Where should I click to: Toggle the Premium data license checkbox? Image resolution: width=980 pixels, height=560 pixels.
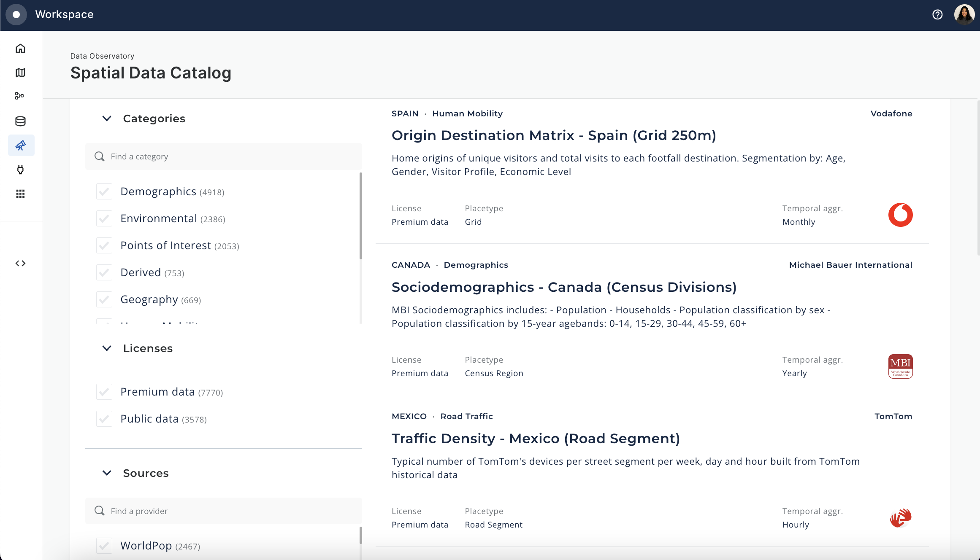(x=104, y=391)
